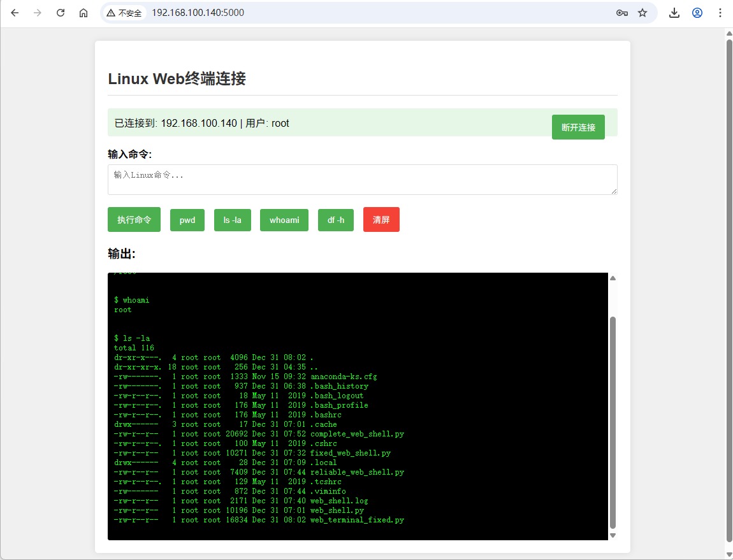Click the page scrollbar up arrow
Viewport: 733px width, 560px height.
(x=729, y=33)
